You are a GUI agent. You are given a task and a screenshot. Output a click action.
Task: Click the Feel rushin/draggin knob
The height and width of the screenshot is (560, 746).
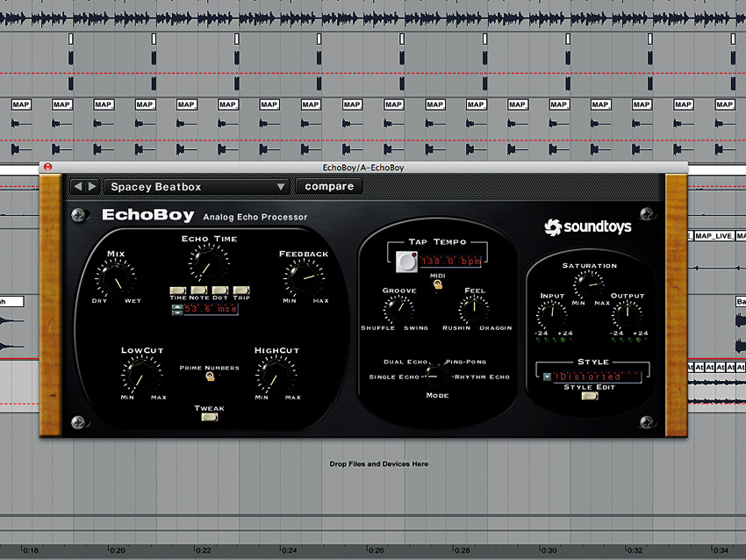coord(474,309)
